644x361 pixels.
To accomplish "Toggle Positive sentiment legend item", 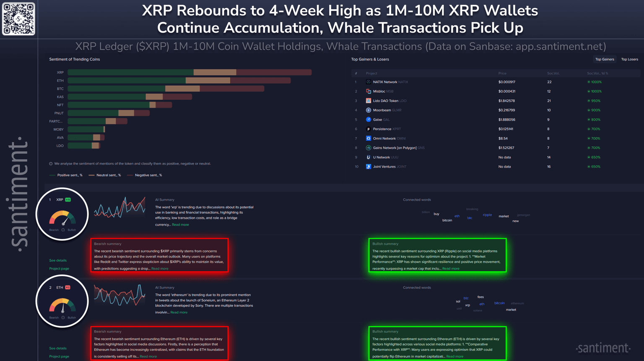I will tap(66, 175).
